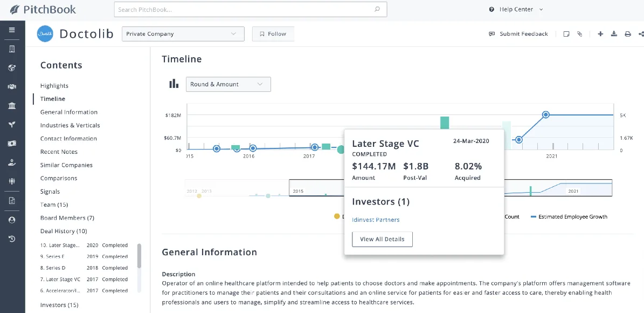
Task: Click the bar chart icon beside Round & Amount
Action: coord(174,84)
